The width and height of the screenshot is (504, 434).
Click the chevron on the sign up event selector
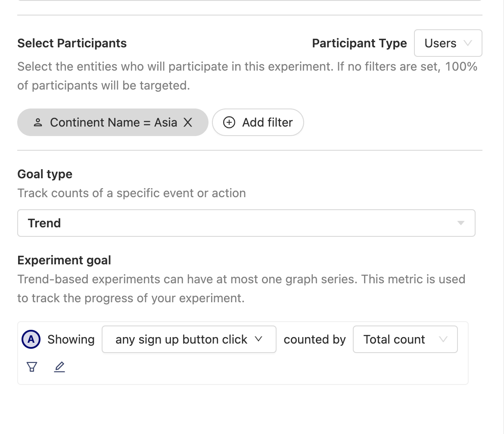258,339
